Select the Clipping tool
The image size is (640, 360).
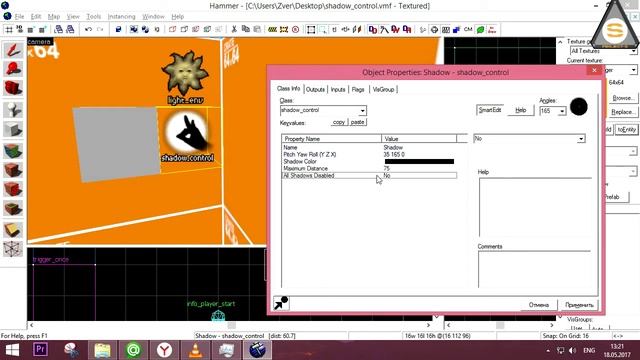tap(13, 230)
